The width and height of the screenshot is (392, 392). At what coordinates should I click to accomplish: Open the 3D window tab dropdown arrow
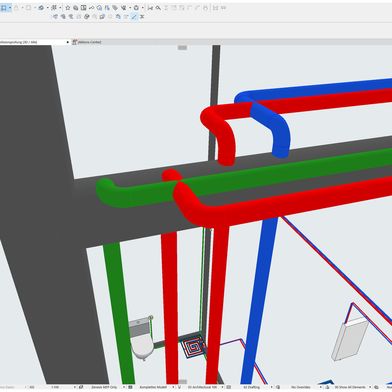click(x=68, y=42)
